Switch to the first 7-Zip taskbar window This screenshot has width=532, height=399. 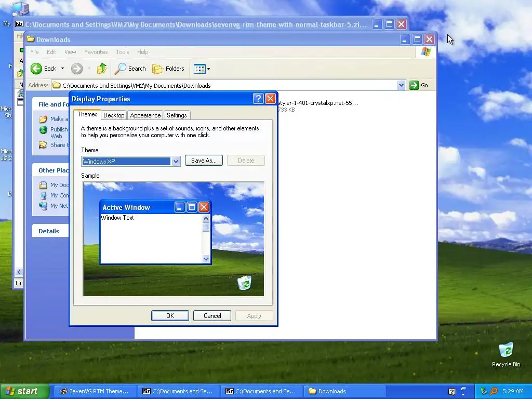pyautogui.click(x=178, y=391)
